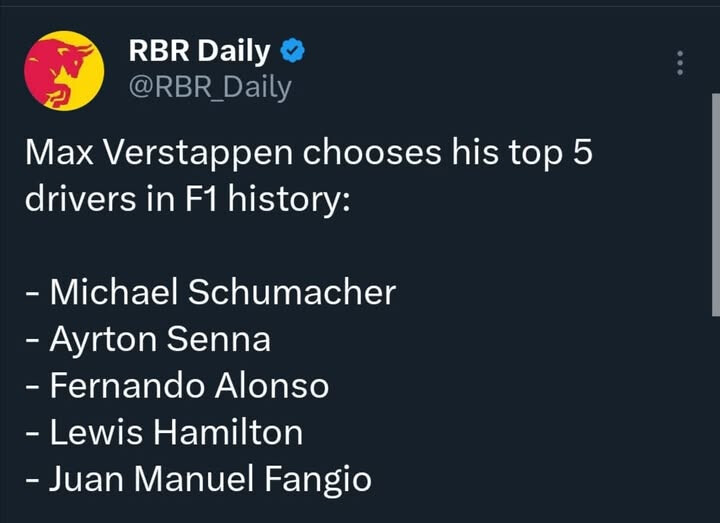
Task: Click the vertical scrollbar on right edge
Action: (714, 200)
